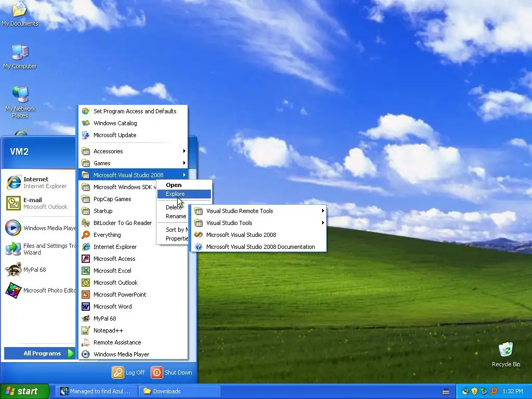Click the Shut Down button

click(171, 372)
